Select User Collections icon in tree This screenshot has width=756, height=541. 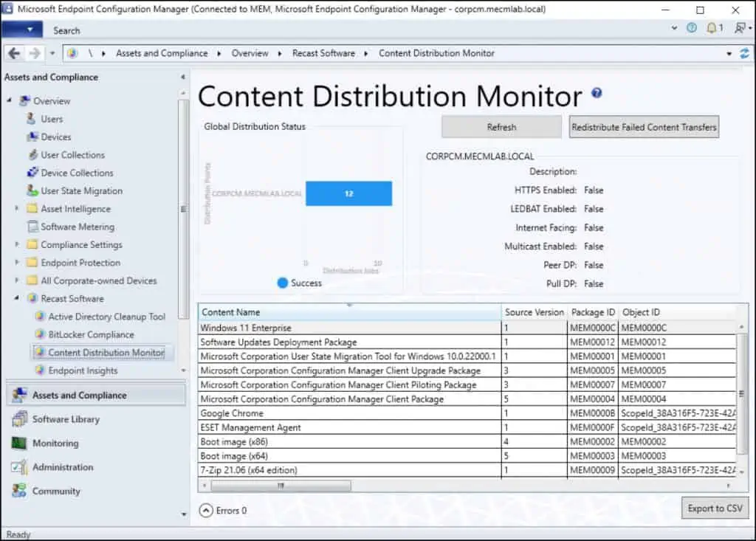(x=32, y=155)
